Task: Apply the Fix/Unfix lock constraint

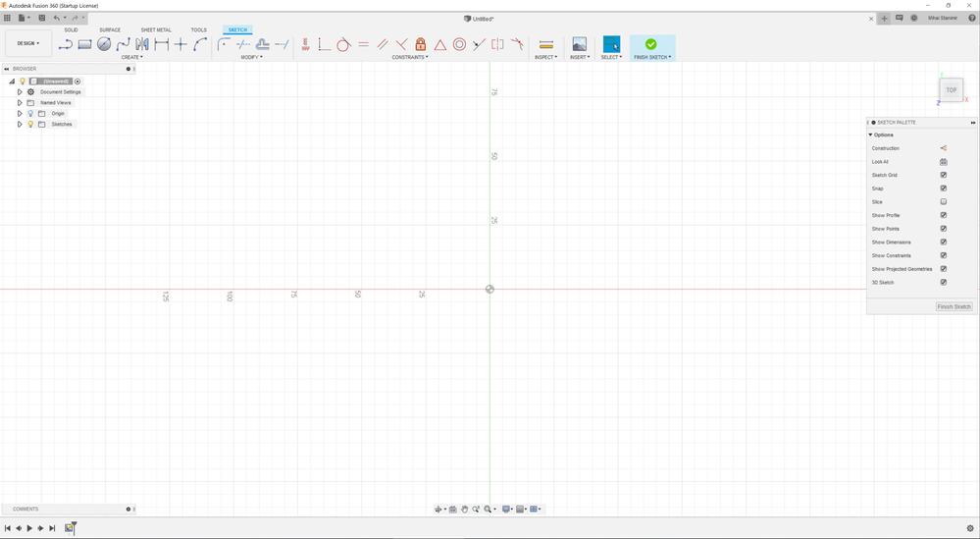Action: click(x=421, y=44)
